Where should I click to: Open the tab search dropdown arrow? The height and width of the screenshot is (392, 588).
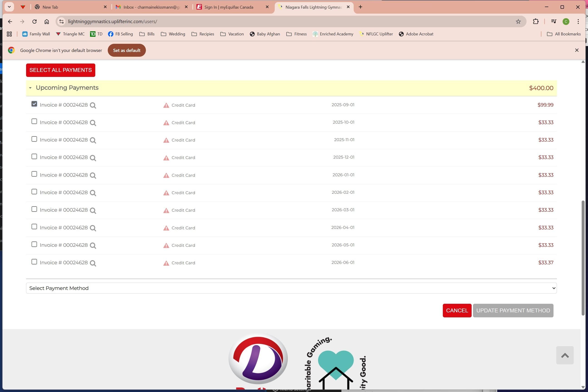(9, 7)
